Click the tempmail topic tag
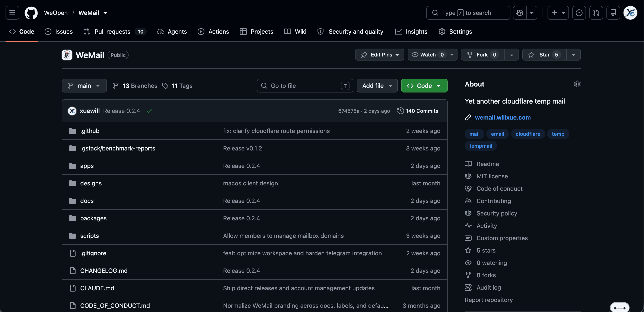644x312 pixels. (481, 146)
